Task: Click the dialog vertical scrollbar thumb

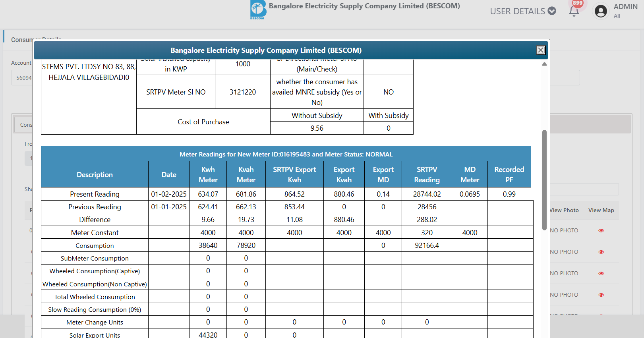Action: point(544,180)
